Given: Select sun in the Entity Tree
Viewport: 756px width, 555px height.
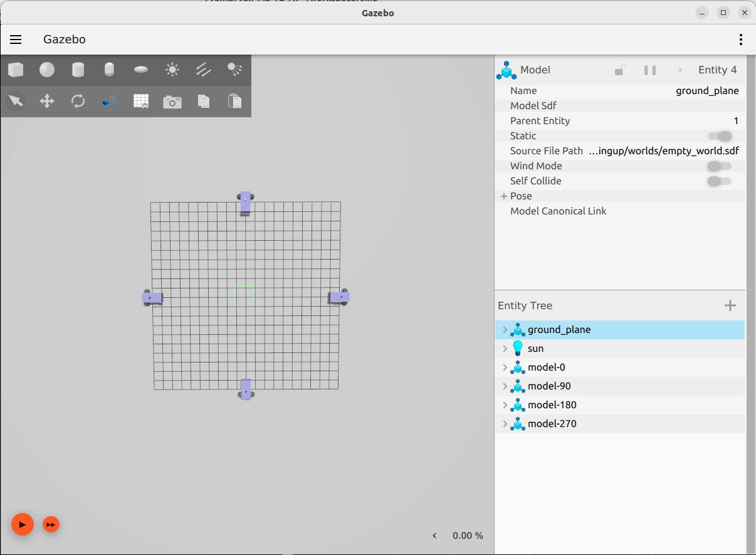Looking at the screenshot, I should [x=620, y=349].
